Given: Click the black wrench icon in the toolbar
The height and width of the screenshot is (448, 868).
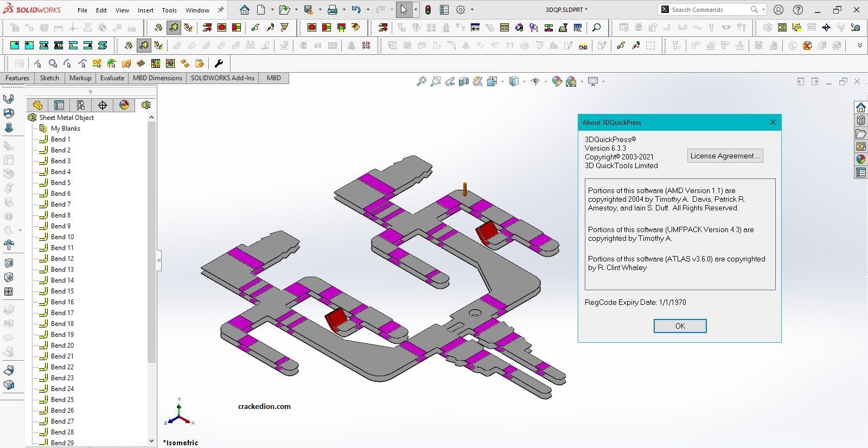Looking at the screenshot, I should (x=219, y=63).
